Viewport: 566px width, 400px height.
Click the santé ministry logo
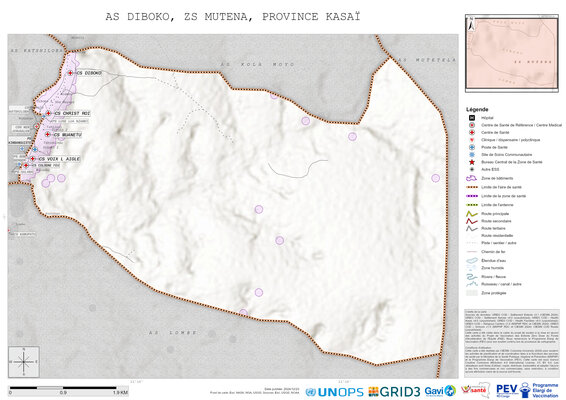pos(475,390)
